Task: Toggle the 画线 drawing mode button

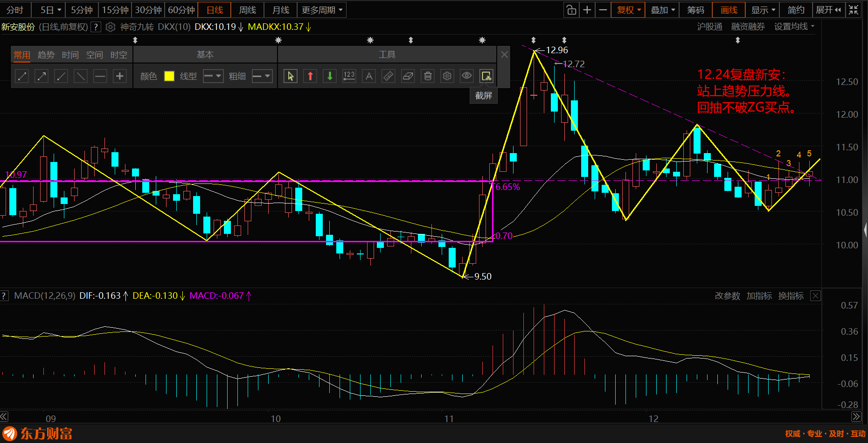Action: (729, 10)
